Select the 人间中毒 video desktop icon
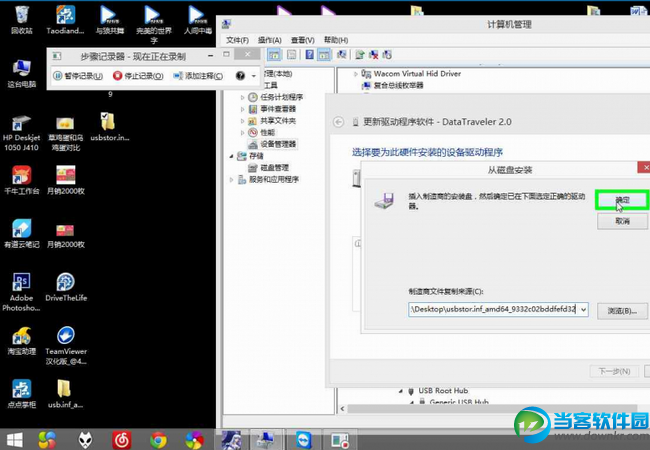Image resolution: width=650 pixels, height=450 pixels. (198, 19)
